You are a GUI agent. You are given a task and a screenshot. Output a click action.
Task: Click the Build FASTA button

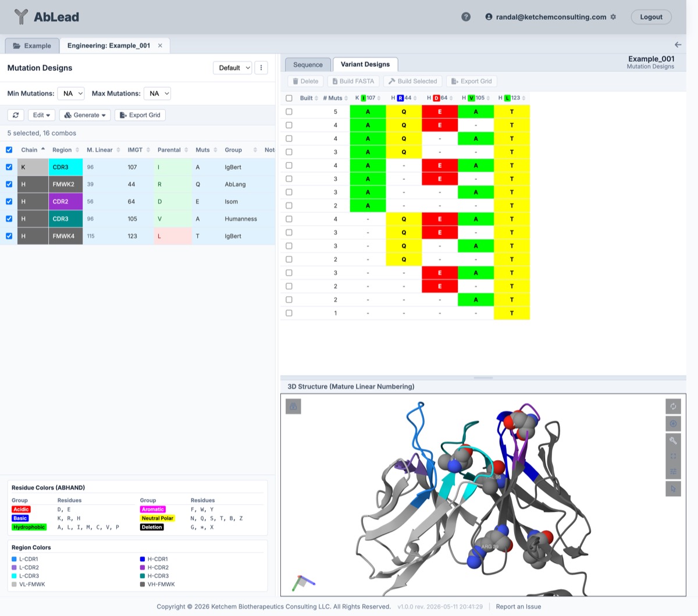point(353,81)
